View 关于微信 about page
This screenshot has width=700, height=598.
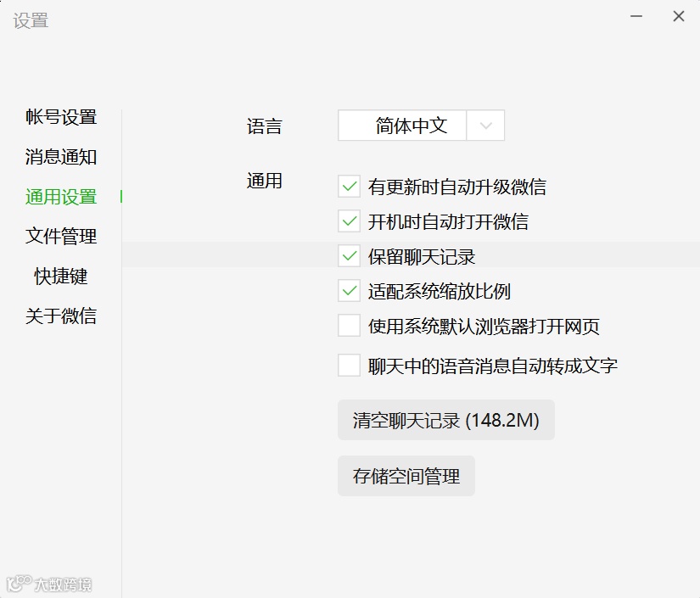pyautogui.click(x=61, y=316)
